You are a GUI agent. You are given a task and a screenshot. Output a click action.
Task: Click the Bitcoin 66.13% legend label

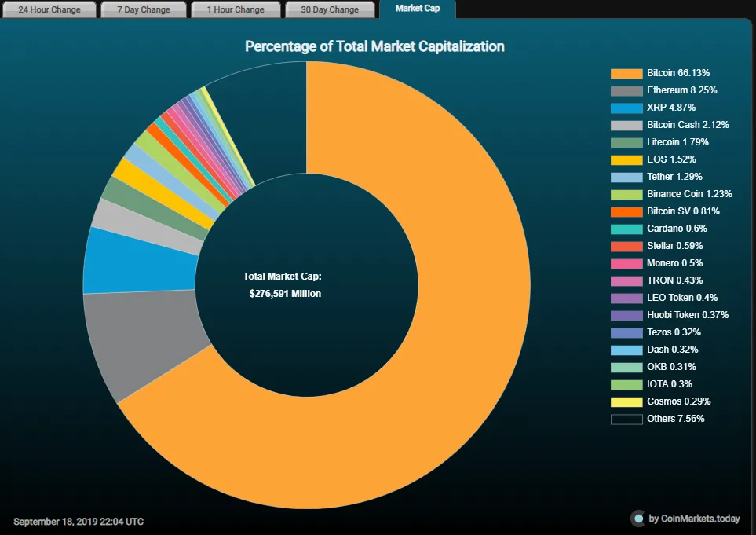678,73
